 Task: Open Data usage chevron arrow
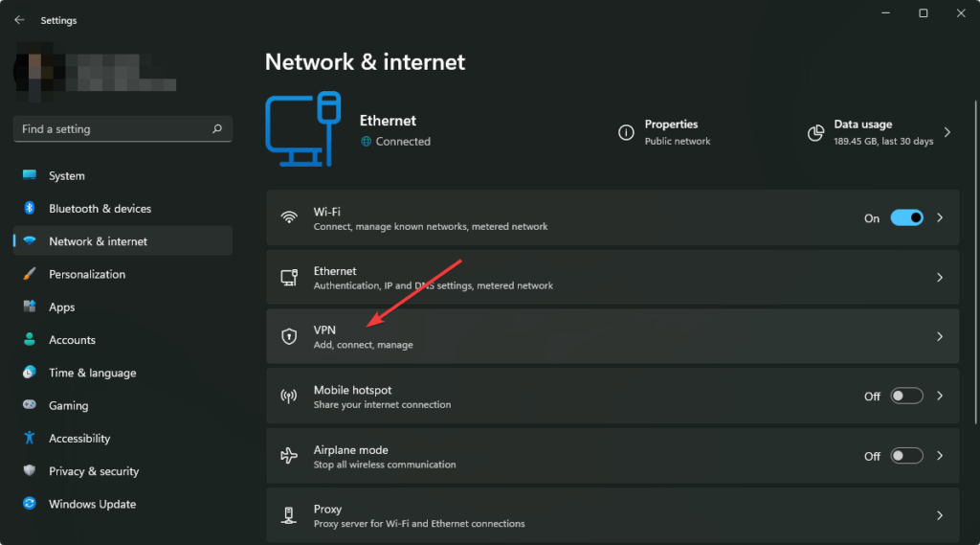[947, 132]
